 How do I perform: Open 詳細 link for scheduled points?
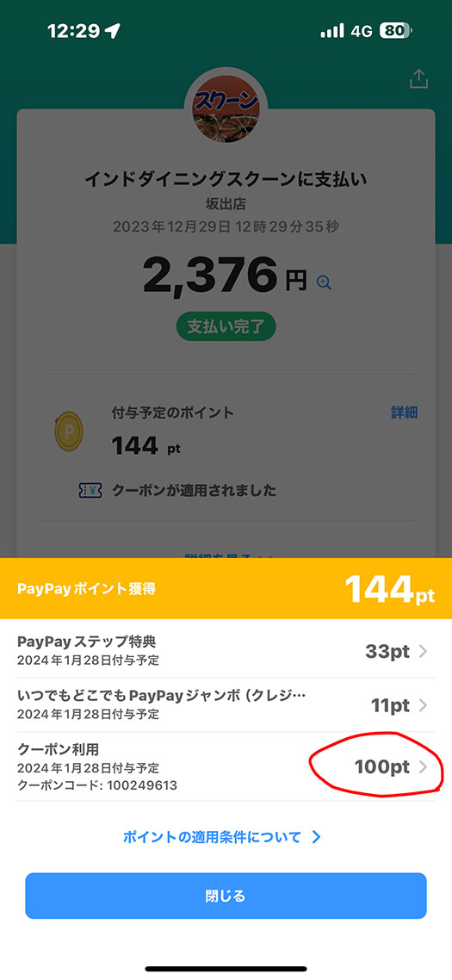pyautogui.click(x=405, y=412)
